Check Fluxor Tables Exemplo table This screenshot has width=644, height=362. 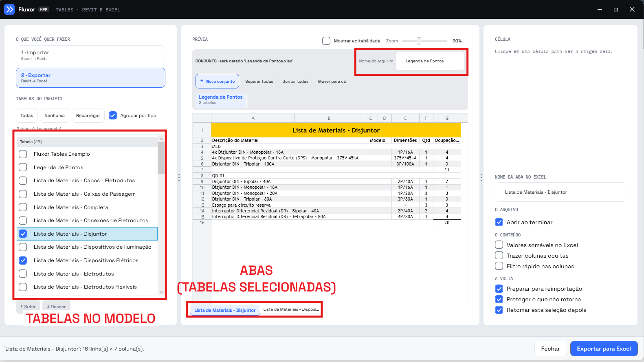click(x=23, y=154)
